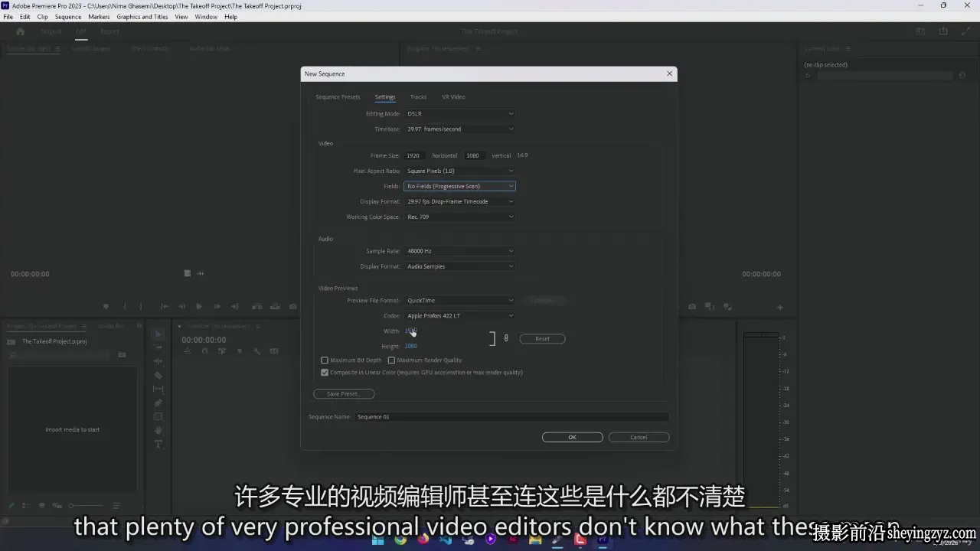Open the Sequence menu in the menu bar
The height and width of the screenshot is (551, 980).
[x=68, y=17]
